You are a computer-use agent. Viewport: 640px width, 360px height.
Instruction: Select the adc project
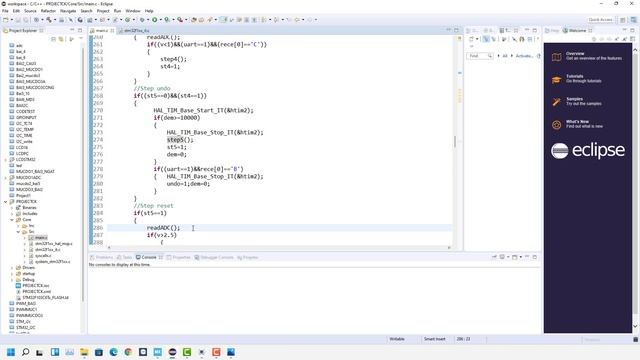tap(19, 45)
